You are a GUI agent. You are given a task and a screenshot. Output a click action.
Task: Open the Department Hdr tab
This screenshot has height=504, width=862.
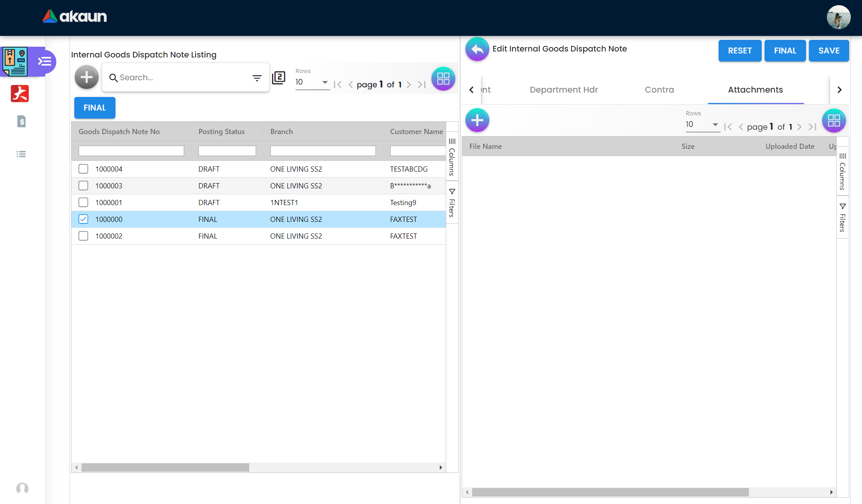[x=564, y=90]
